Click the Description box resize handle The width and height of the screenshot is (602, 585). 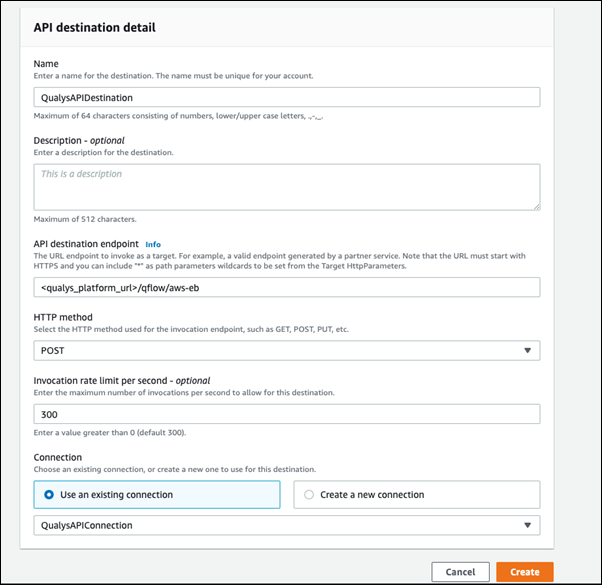[x=536, y=206]
